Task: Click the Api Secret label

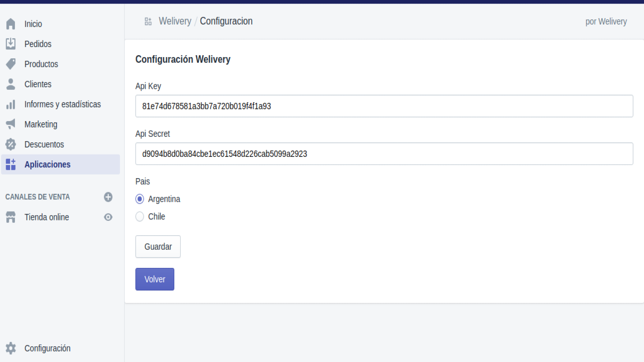Action: point(153,134)
